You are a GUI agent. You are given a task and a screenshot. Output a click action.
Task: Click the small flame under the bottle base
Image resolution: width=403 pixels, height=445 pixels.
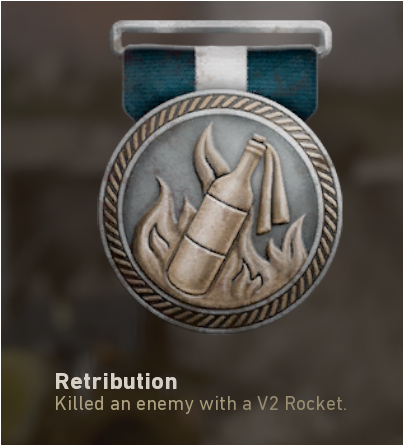click(x=248, y=278)
